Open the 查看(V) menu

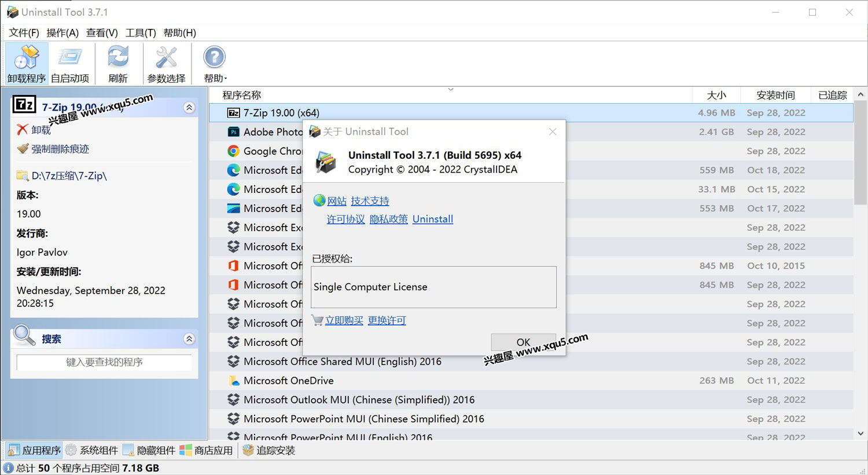102,33
